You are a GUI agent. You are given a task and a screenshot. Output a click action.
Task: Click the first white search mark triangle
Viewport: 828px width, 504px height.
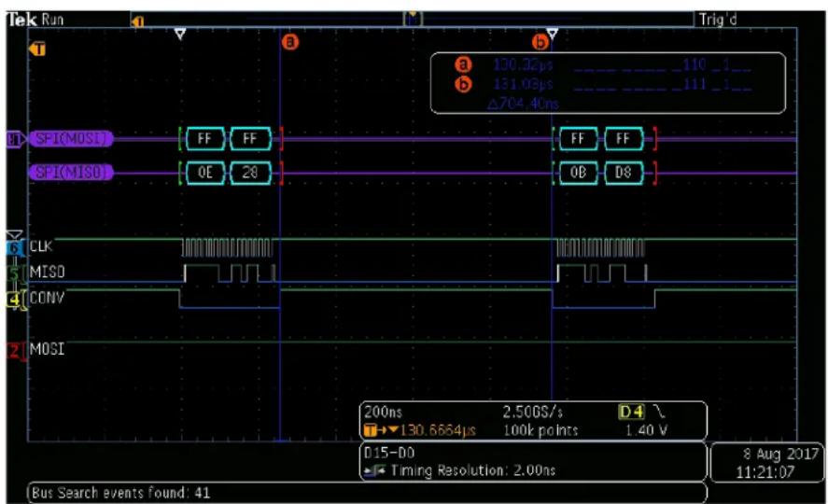coord(180,35)
